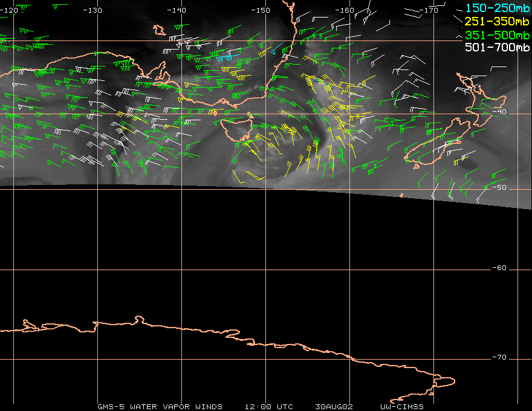
Task: Click the white 501-700mb legend label
Action: coord(498,47)
